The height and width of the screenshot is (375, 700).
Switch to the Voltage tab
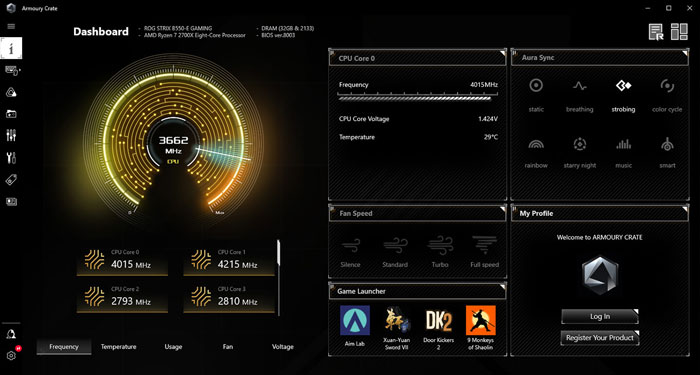tap(283, 347)
